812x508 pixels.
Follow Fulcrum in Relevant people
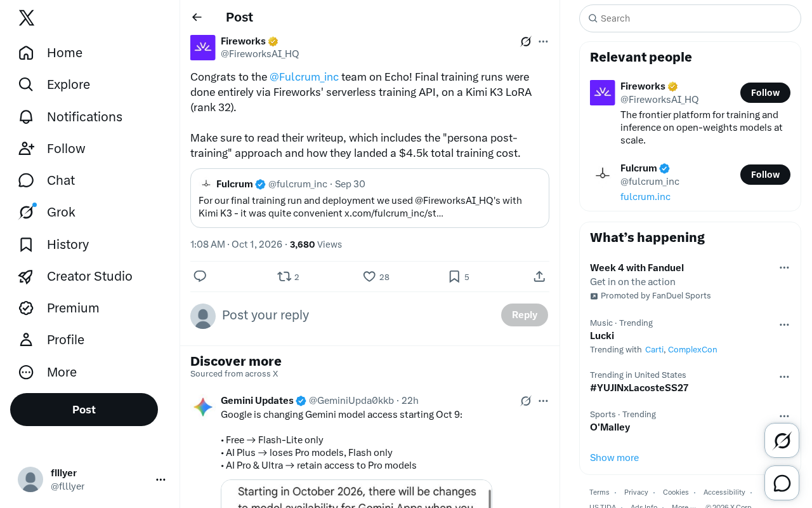[x=765, y=175]
